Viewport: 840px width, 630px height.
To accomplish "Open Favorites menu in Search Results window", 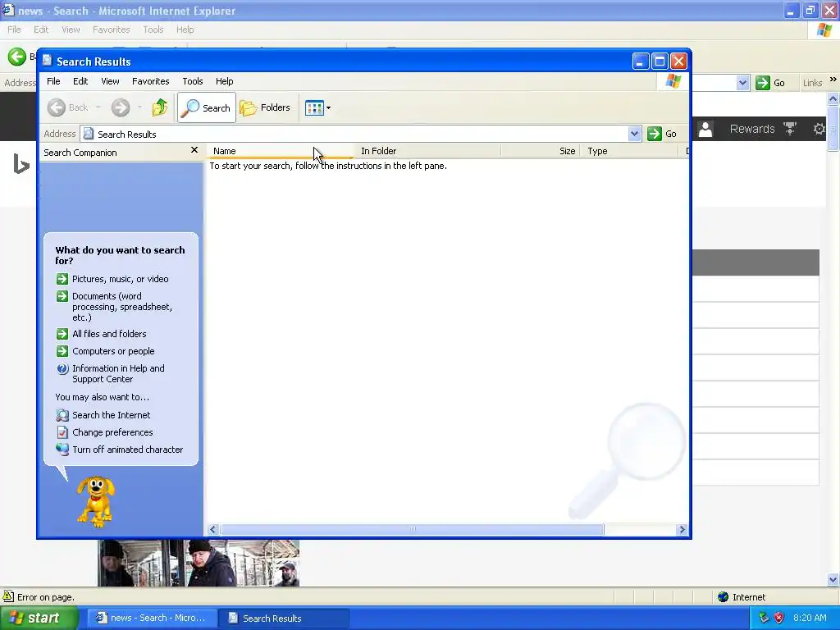I will 151,81.
